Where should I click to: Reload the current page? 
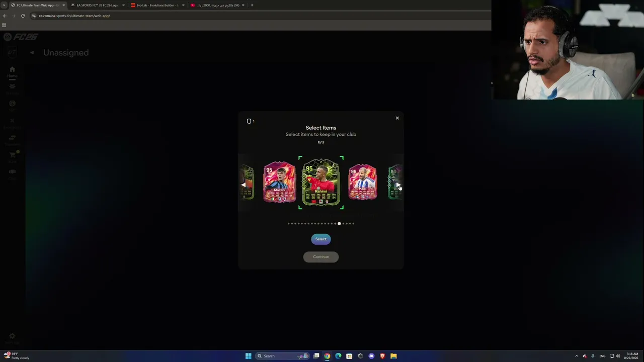point(23,16)
